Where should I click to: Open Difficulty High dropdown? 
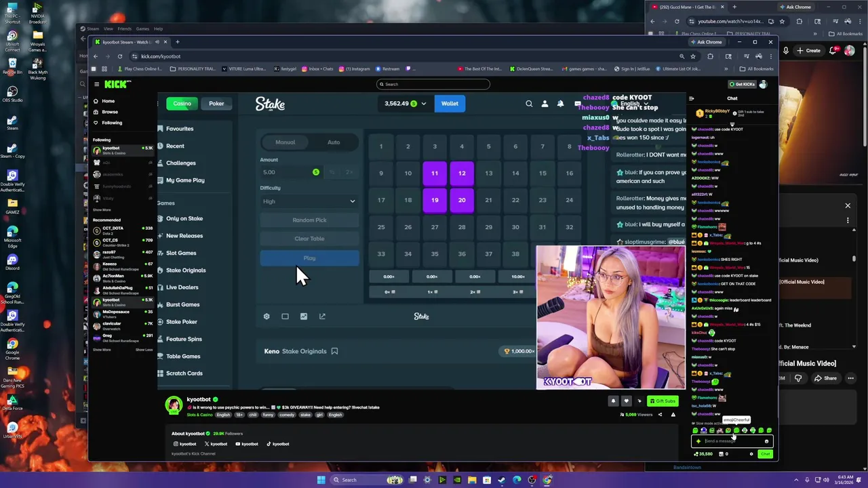pyautogui.click(x=309, y=201)
